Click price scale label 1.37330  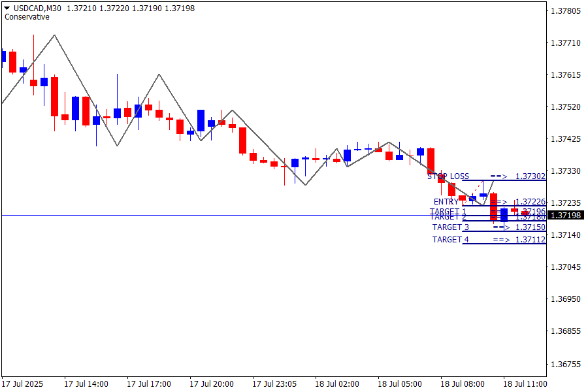coord(566,171)
